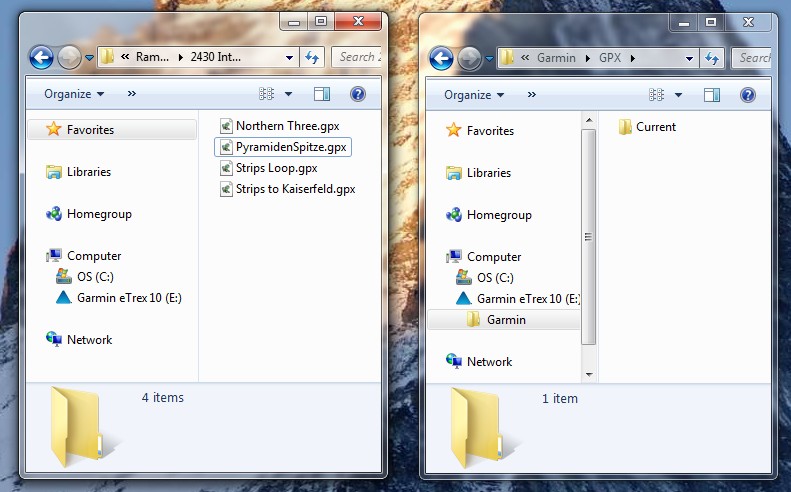Screen dimensions: 791x492
Task: Select Strips to Kaiserfeld.gpx file
Action: point(295,189)
